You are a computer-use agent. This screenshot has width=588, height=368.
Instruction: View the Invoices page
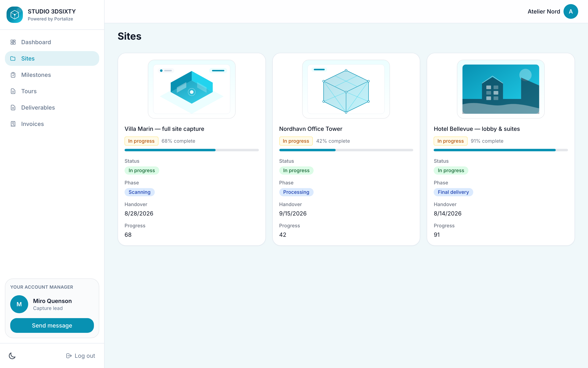(x=52, y=124)
